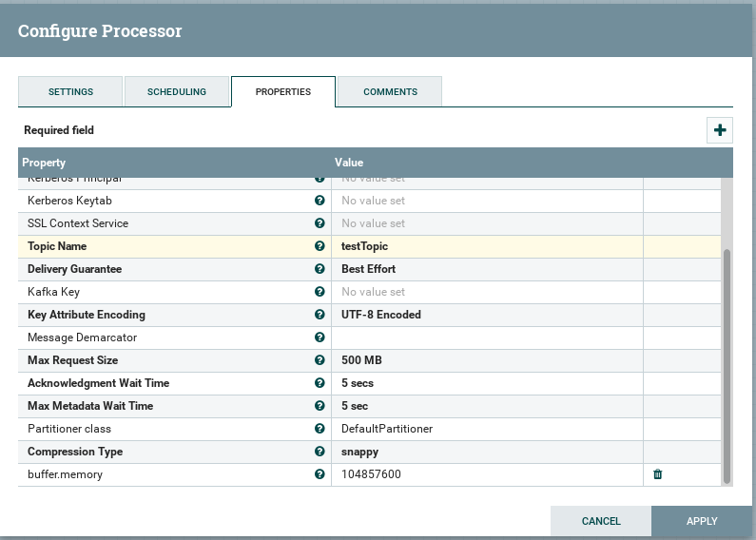756x540 pixels.
Task: Delete the buffer.memory property via trash icon
Action: pos(658,474)
